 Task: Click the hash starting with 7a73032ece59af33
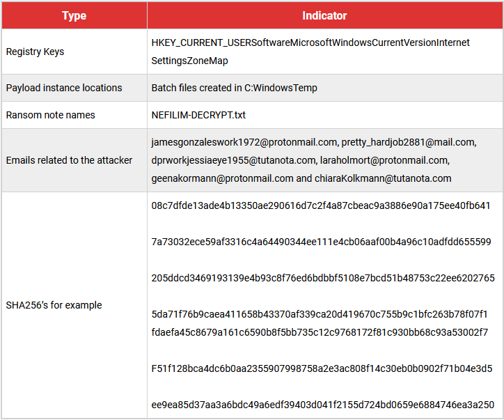click(x=321, y=242)
